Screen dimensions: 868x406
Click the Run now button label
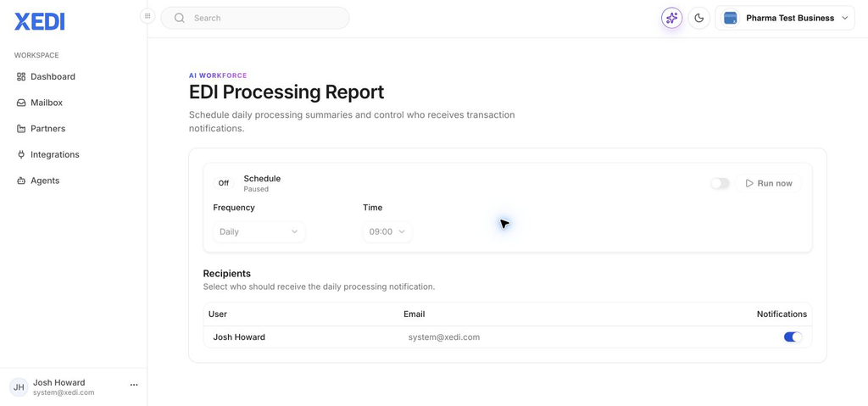point(775,183)
